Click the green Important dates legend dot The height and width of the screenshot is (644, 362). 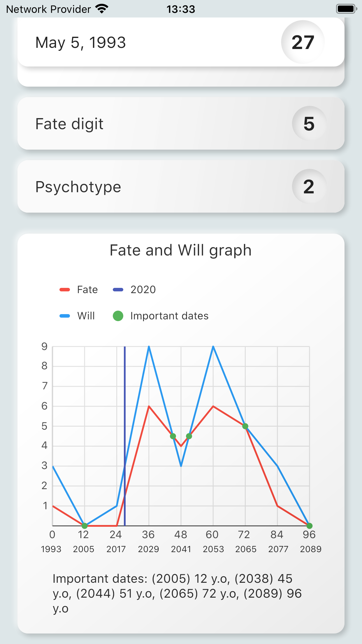click(118, 316)
